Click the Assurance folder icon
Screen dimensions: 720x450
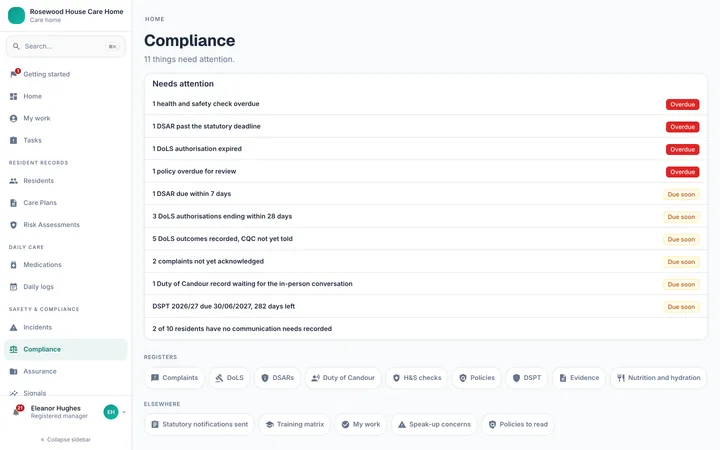coord(13,371)
